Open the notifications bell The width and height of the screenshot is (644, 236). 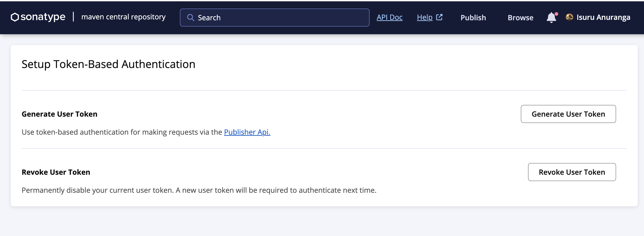tap(551, 18)
